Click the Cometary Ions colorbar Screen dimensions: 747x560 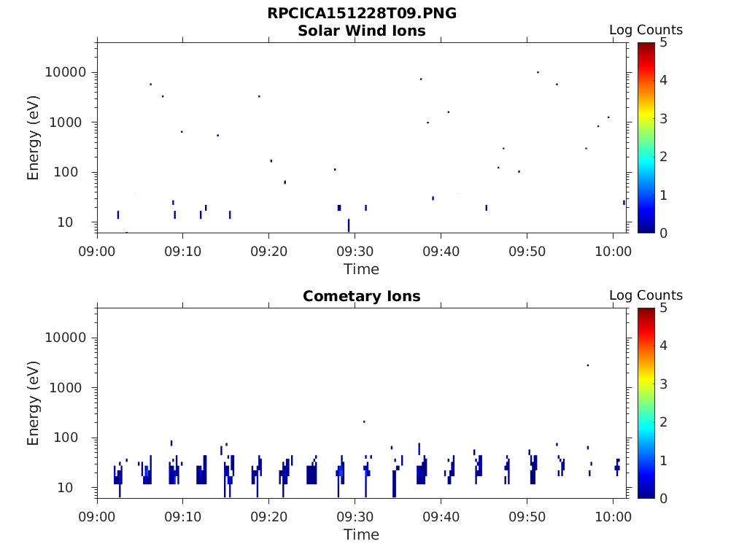(x=646, y=402)
